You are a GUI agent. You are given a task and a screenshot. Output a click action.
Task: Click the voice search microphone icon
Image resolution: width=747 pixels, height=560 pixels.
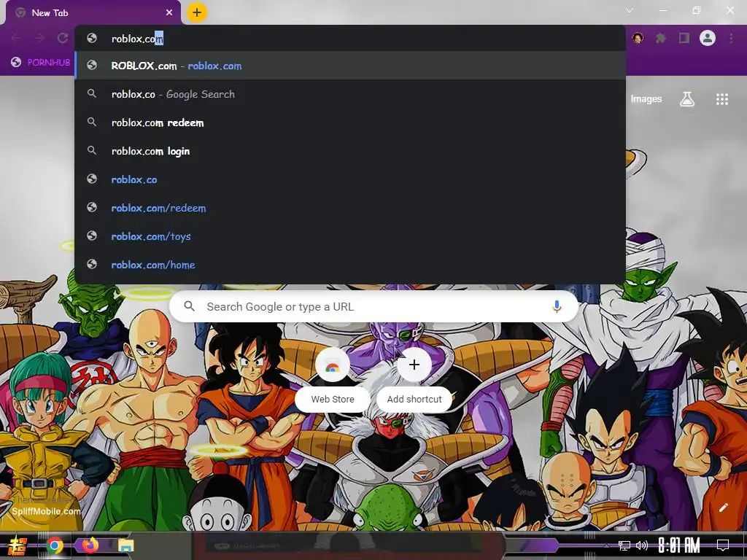point(557,307)
